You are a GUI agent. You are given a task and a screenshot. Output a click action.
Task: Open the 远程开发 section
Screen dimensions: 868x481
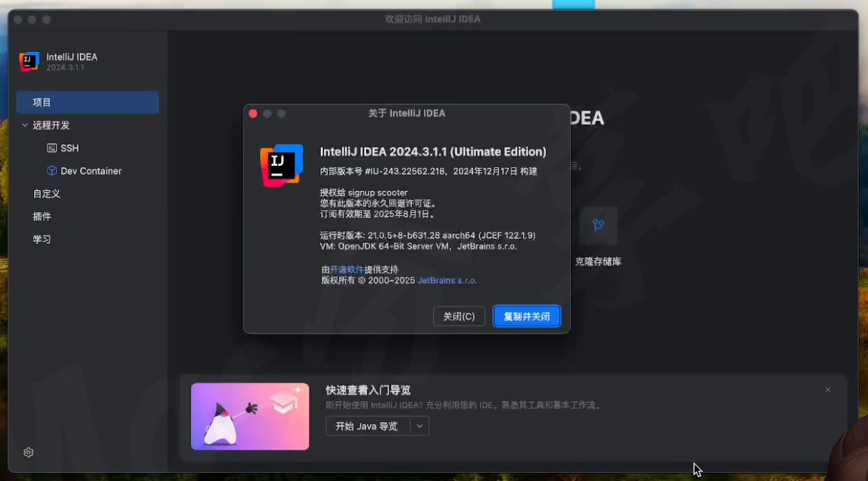tap(51, 125)
